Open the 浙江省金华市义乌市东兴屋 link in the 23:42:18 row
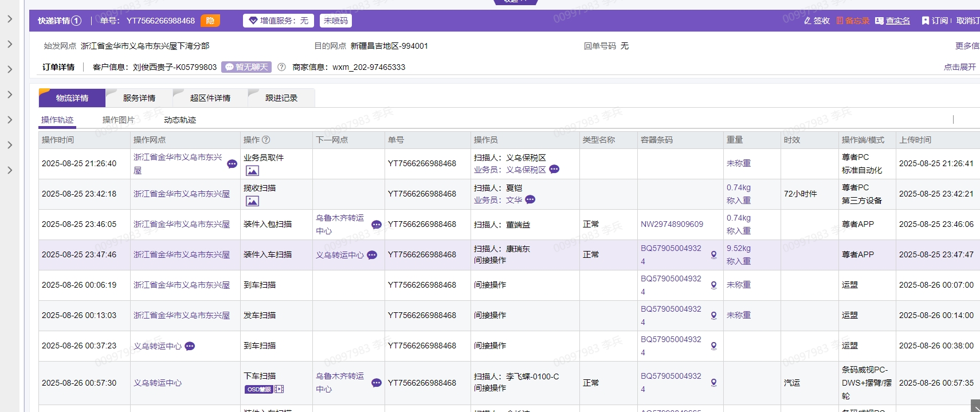 (x=182, y=194)
